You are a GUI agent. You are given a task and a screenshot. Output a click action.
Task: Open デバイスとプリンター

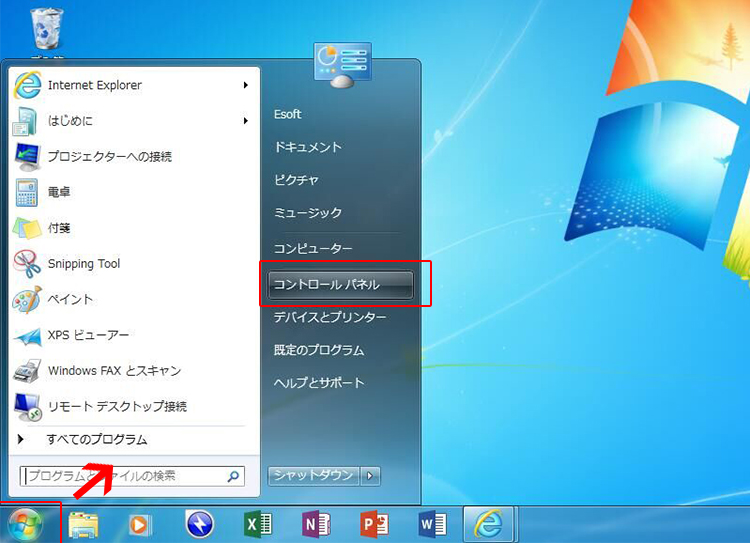(x=330, y=317)
